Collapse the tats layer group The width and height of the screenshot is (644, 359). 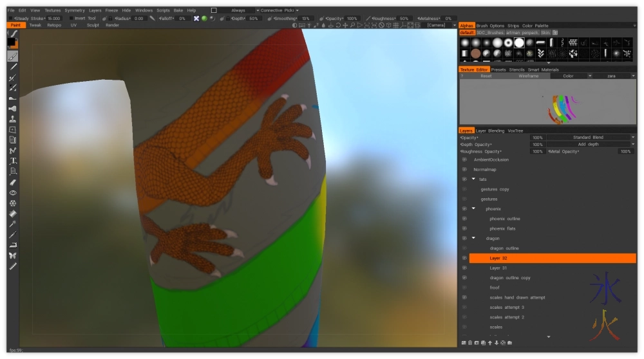(x=473, y=179)
